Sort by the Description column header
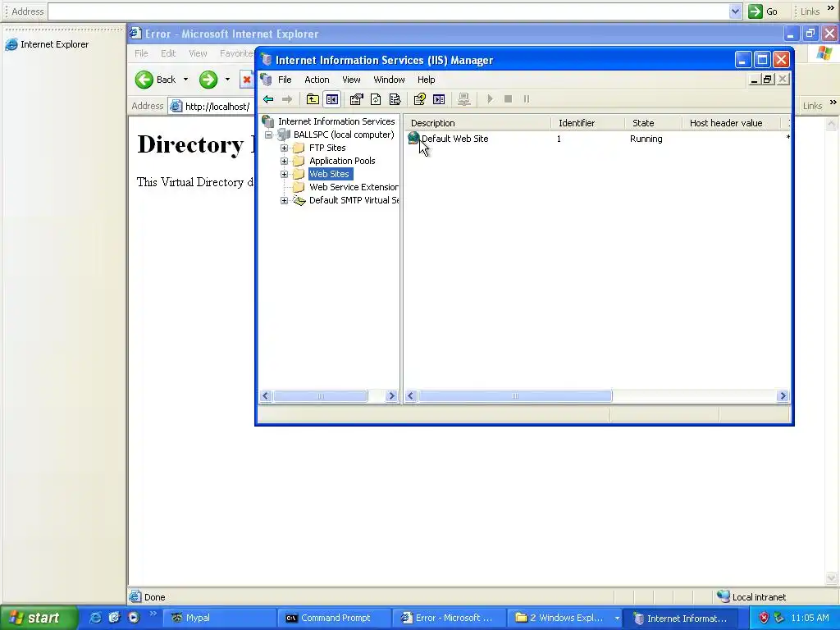The height and width of the screenshot is (630, 840). point(477,123)
